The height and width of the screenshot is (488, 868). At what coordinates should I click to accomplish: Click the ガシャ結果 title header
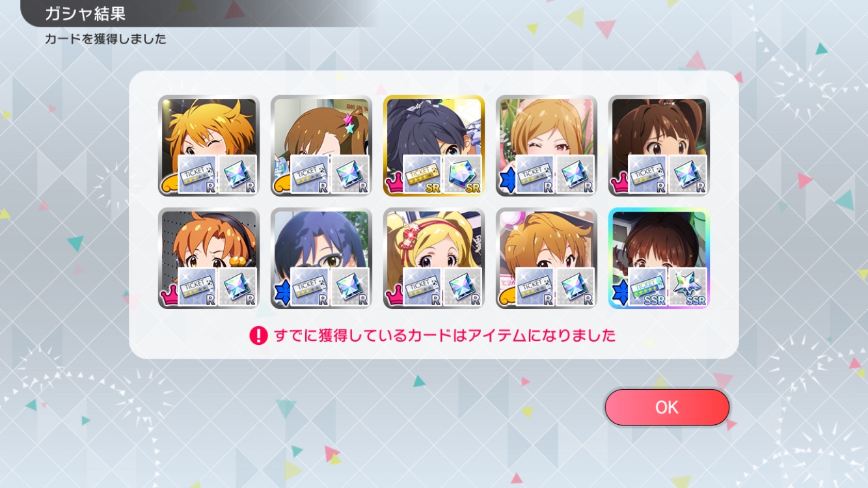[85, 14]
